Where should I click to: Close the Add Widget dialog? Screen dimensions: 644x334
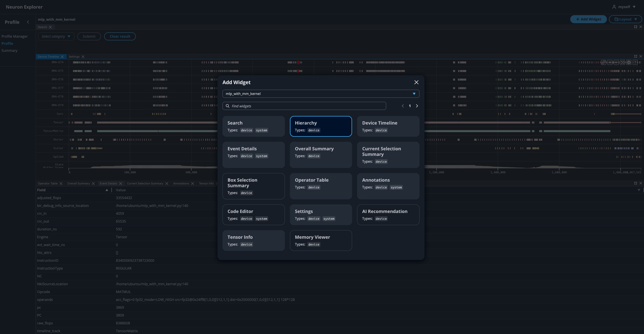pyautogui.click(x=416, y=82)
